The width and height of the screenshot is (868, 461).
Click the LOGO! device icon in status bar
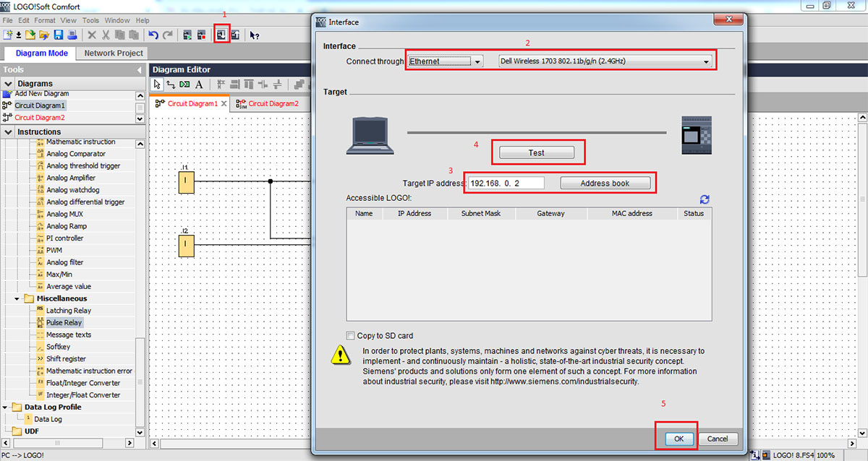tap(766, 455)
